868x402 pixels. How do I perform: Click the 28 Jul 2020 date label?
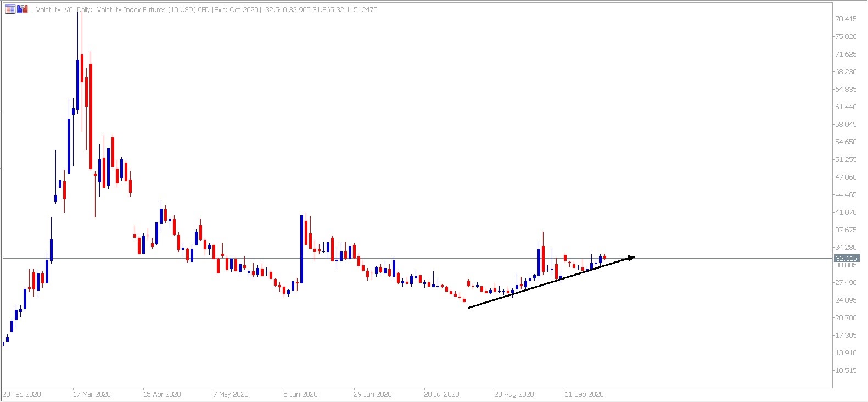click(441, 394)
